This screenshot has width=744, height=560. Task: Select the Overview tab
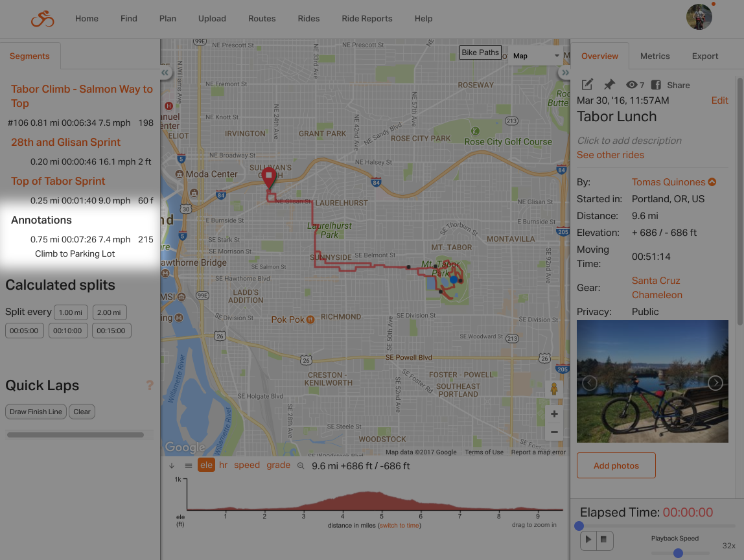pyautogui.click(x=599, y=56)
